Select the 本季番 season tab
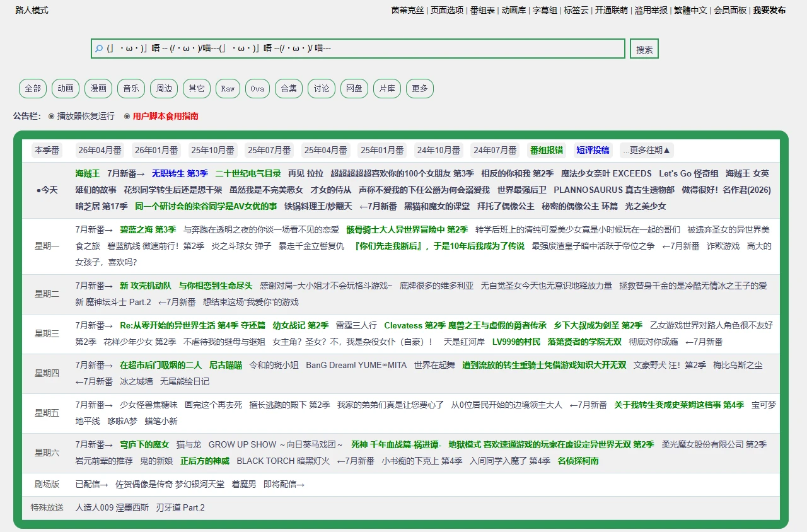The height and width of the screenshot is (532, 807). (47, 150)
